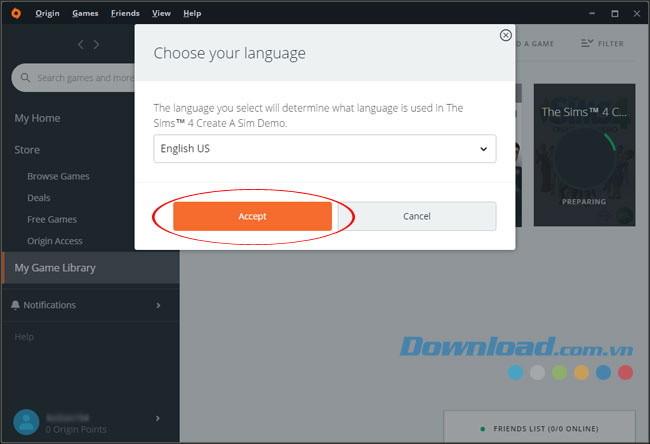Select My Game Library

click(91, 268)
